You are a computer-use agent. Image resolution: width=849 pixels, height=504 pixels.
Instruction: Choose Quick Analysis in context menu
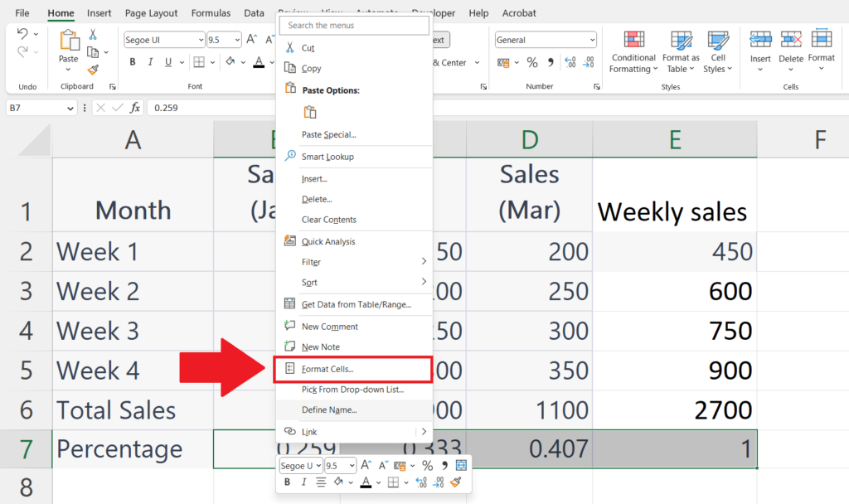coord(354,241)
